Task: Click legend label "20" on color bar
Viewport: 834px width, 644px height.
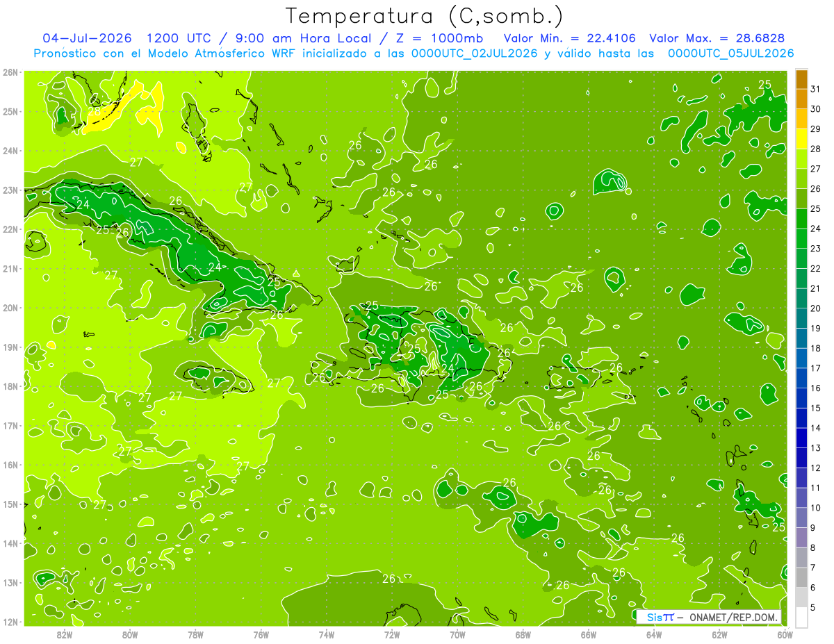Action: 816,308
